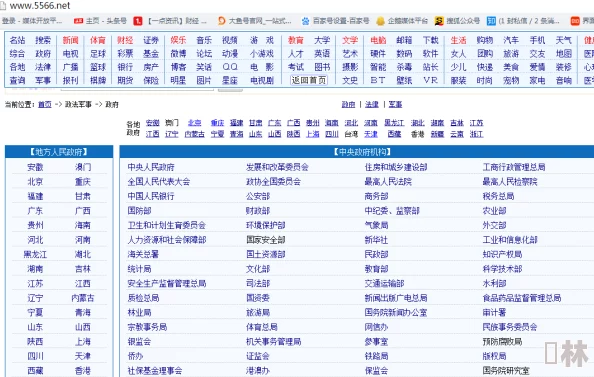594x377 pixels.
Task: Select the red 生活 category
Action: point(458,40)
